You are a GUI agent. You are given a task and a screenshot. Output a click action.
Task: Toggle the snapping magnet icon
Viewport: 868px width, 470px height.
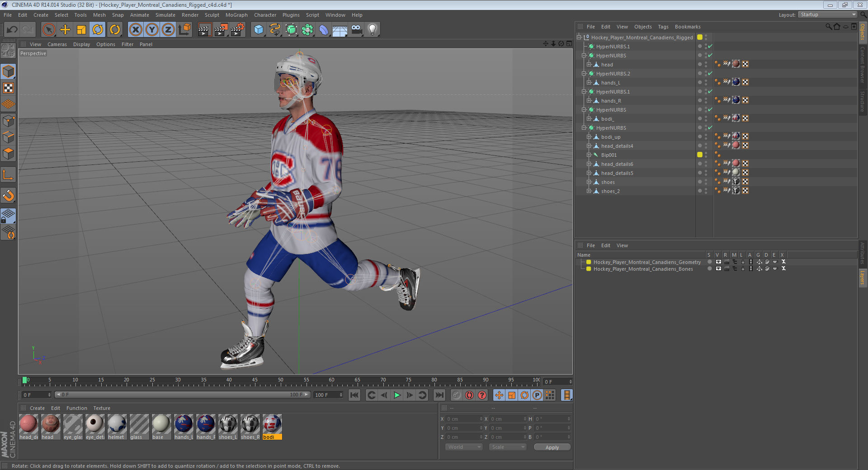point(8,195)
